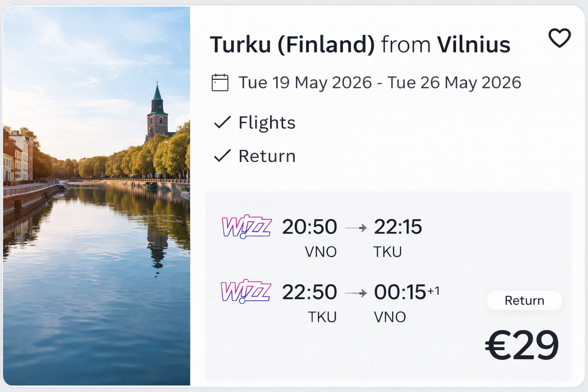
Task: Click the travel dates Tue 19 May 2026
Action: click(305, 83)
